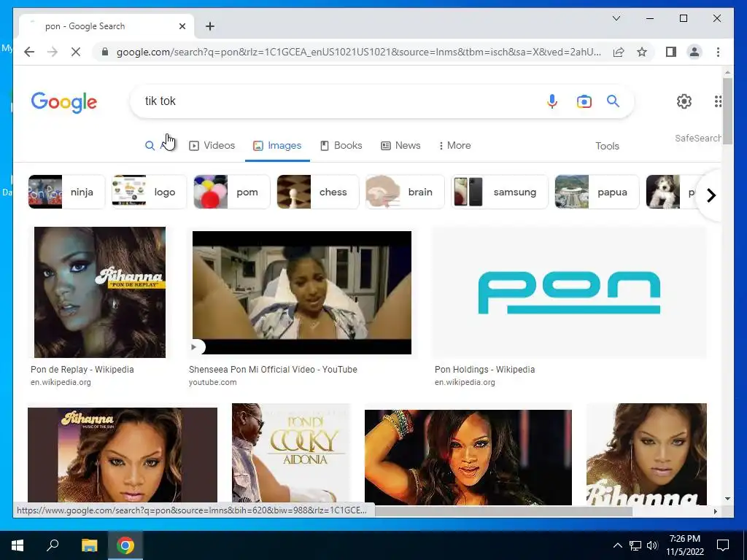Filter images by the 'logo' chip
The width and height of the screenshot is (747, 560).
[x=149, y=192]
